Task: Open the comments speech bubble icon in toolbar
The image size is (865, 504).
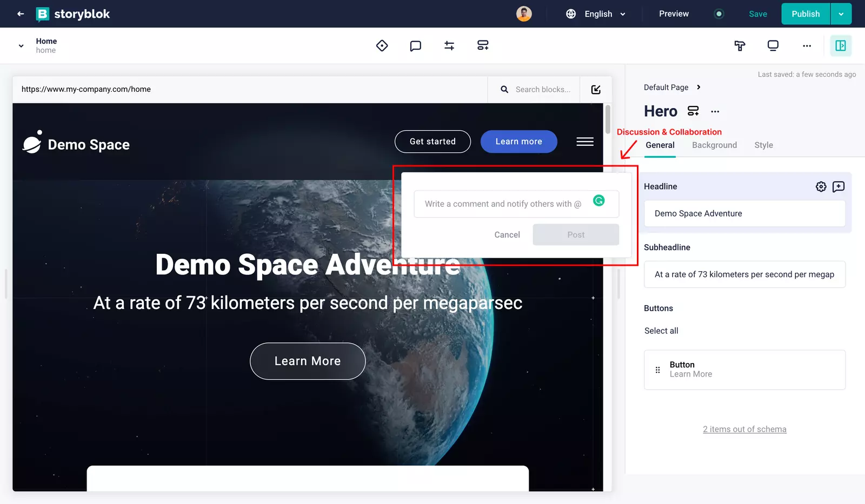Action: click(415, 46)
